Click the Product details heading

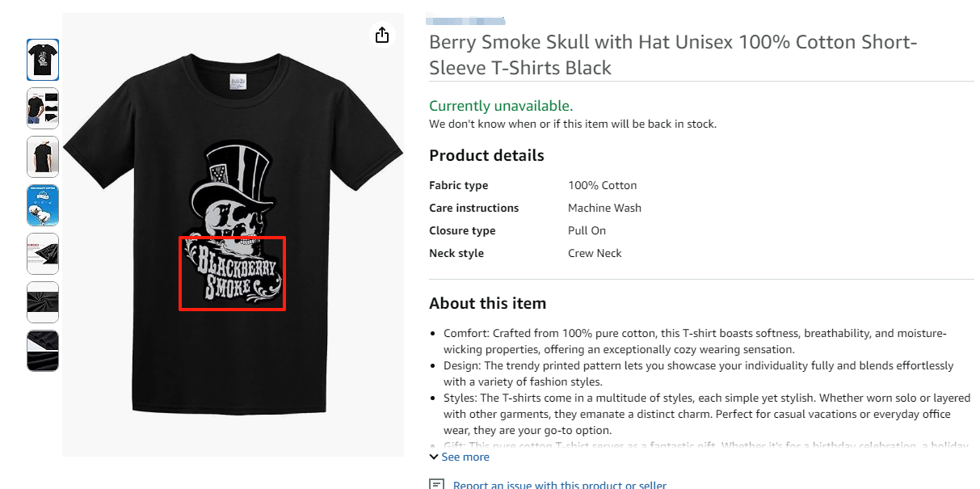[x=486, y=155]
